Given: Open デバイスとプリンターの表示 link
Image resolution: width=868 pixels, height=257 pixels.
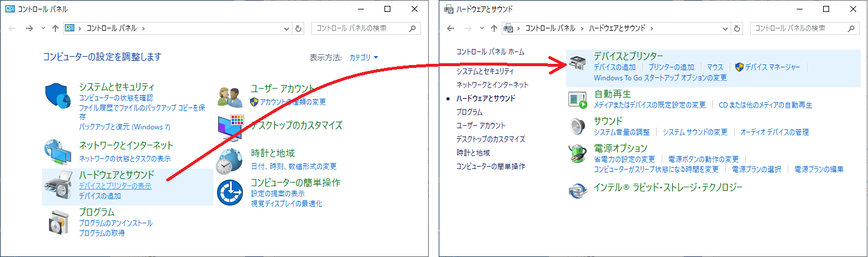Looking at the screenshot, I should tap(115, 186).
